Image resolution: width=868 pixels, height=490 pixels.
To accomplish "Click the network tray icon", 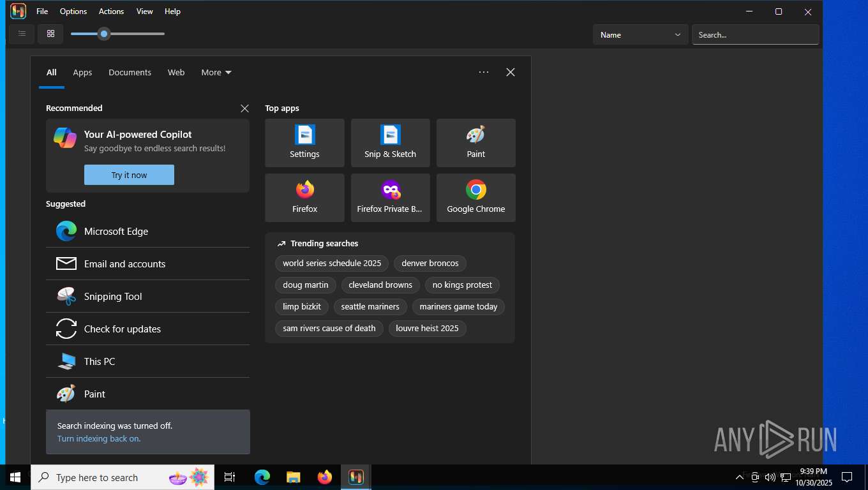I will 786,477.
